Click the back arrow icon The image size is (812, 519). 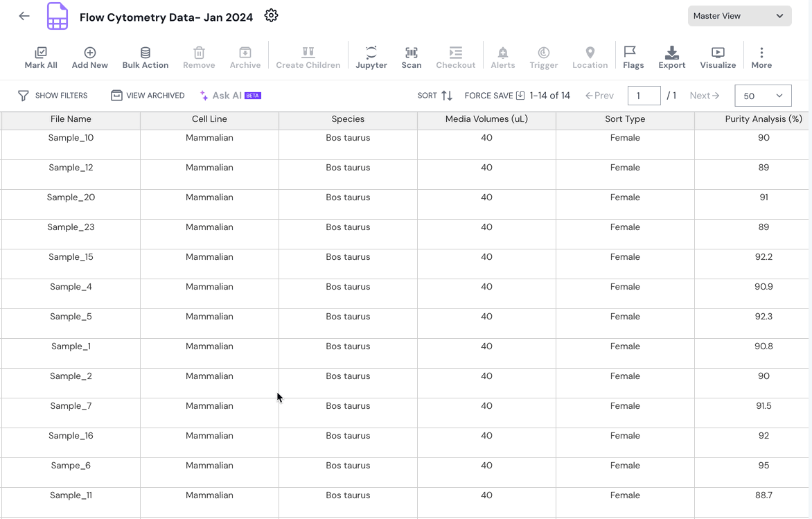pos(24,16)
